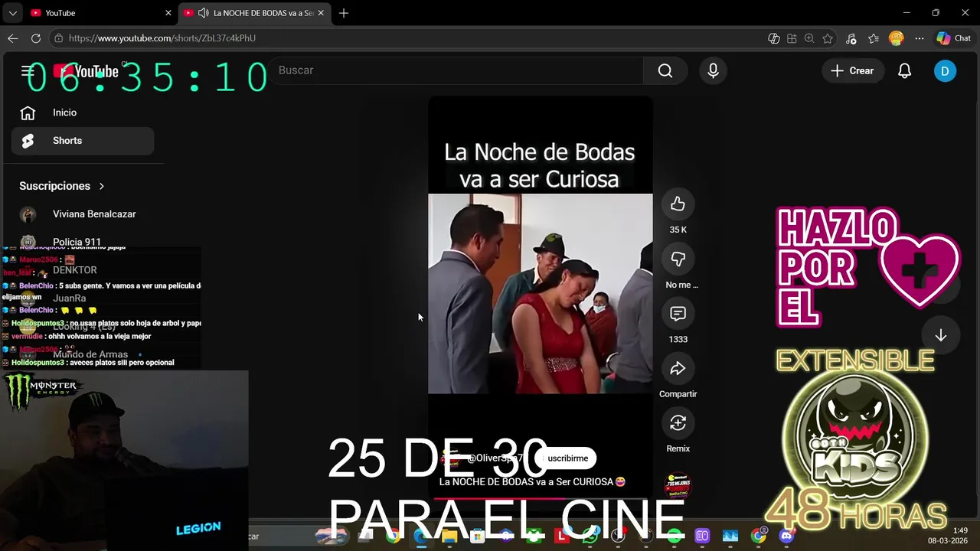Open the favorites list icon
Viewport: 980px width, 551px height.
coord(874,38)
